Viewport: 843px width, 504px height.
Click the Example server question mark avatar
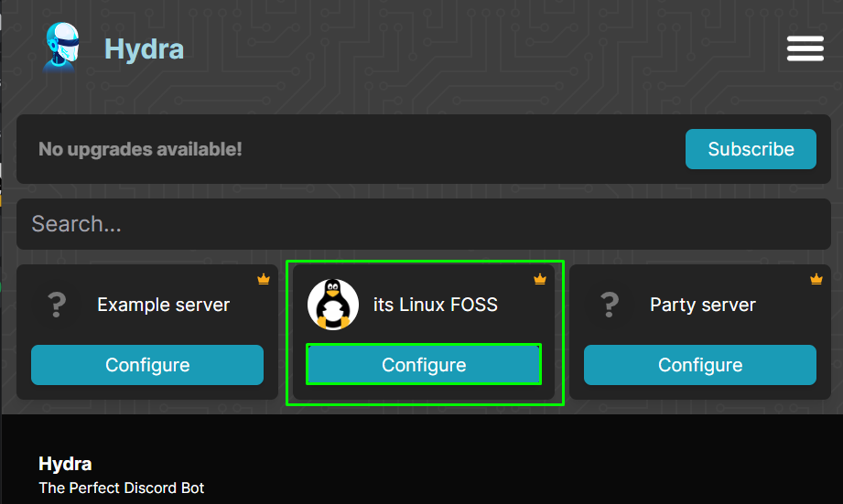(x=57, y=305)
